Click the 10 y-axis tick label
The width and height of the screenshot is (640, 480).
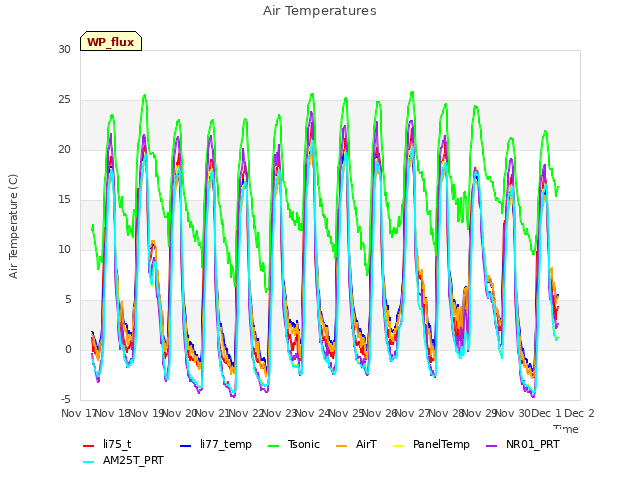[x=64, y=249]
